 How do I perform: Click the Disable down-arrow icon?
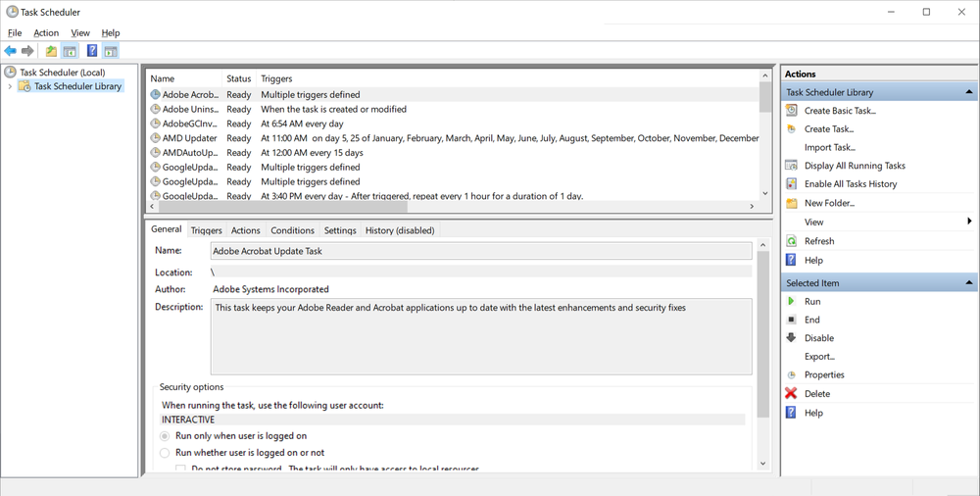click(792, 338)
